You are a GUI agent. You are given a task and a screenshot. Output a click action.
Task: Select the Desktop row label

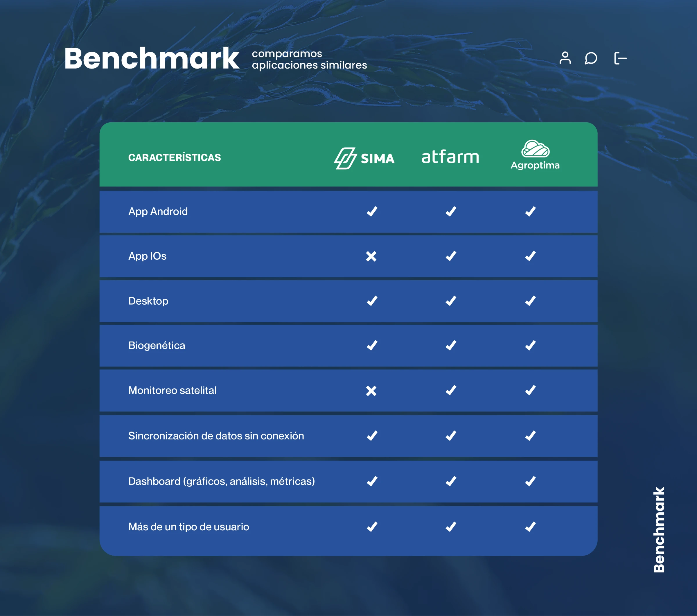pyautogui.click(x=148, y=301)
